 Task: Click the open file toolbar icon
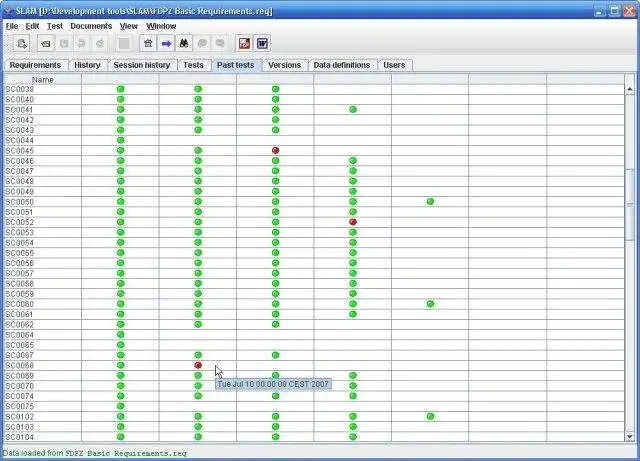46,43
